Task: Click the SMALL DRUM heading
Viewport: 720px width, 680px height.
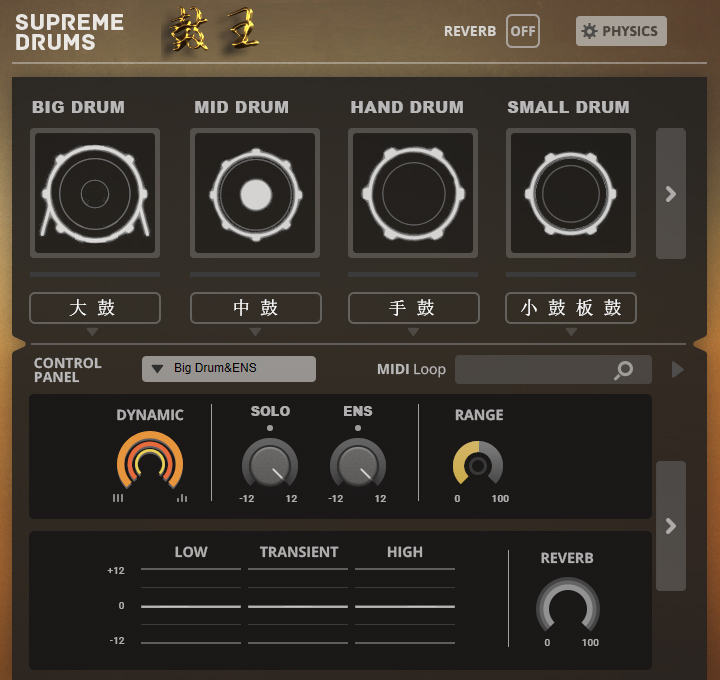Action: click(568, 107)
